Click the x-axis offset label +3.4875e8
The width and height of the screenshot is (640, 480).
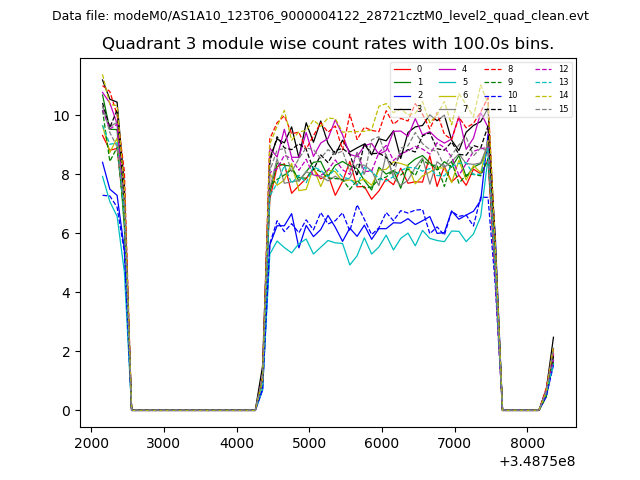(536, 461)
